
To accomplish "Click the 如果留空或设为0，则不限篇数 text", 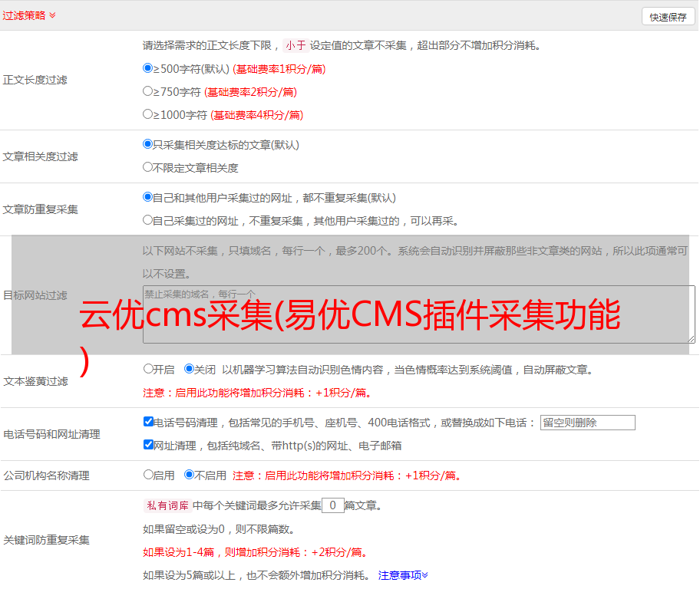I will pos(219,529).
